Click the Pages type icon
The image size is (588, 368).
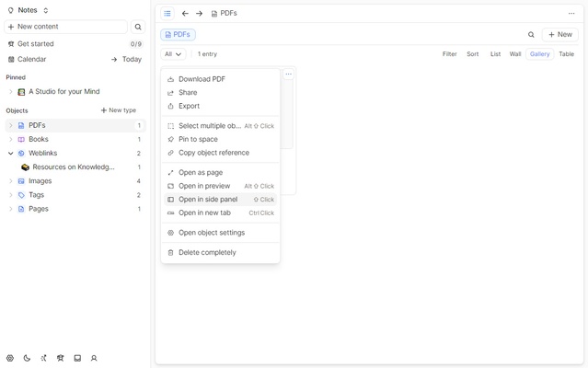coord(21,209)
